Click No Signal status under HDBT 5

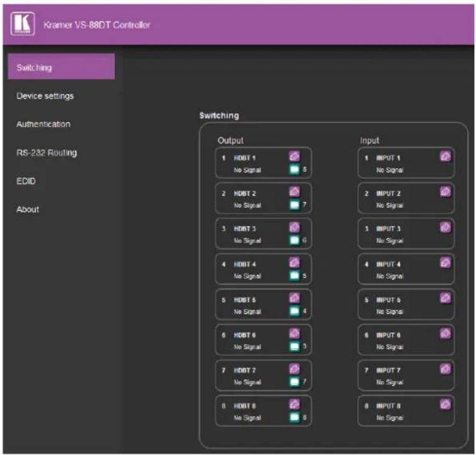[247, 312]
